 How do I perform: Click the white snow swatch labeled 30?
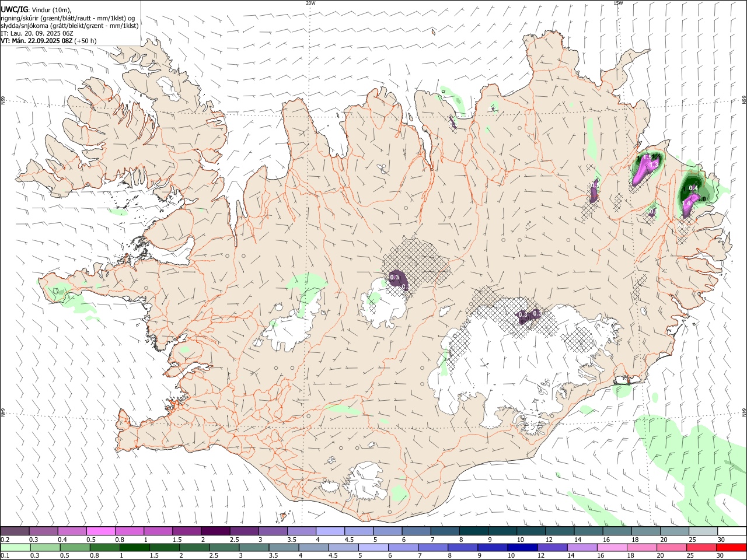tap(732, 531)
